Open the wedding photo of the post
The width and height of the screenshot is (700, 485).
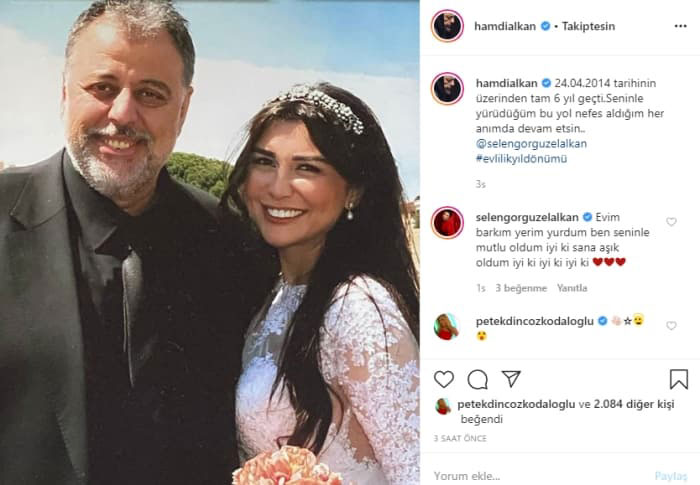tap(210, 242)
